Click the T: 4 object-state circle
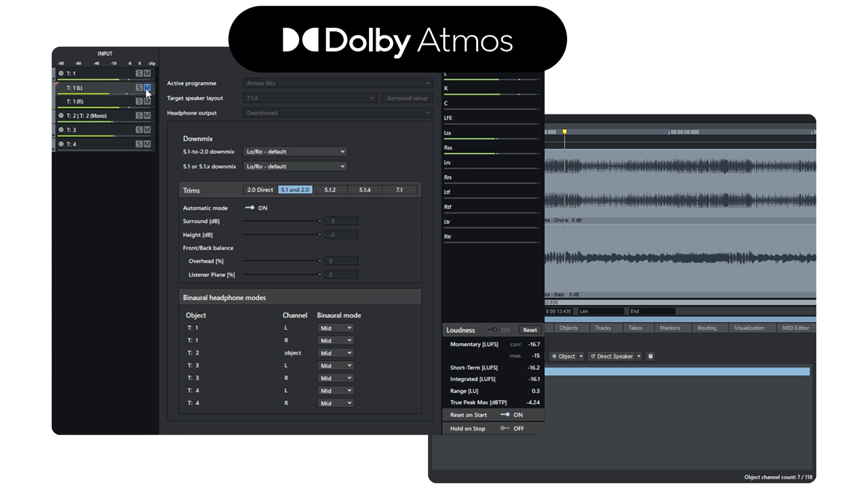 coord(61,144)
